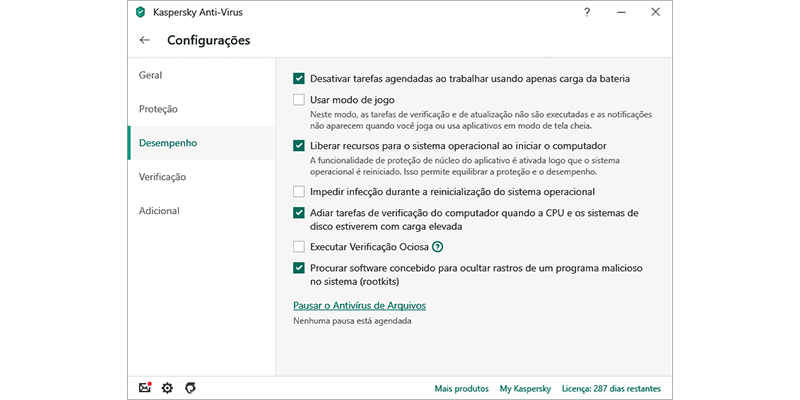Open the My Kaspersky link
800x400 pixels.
(x=526, y=389)
